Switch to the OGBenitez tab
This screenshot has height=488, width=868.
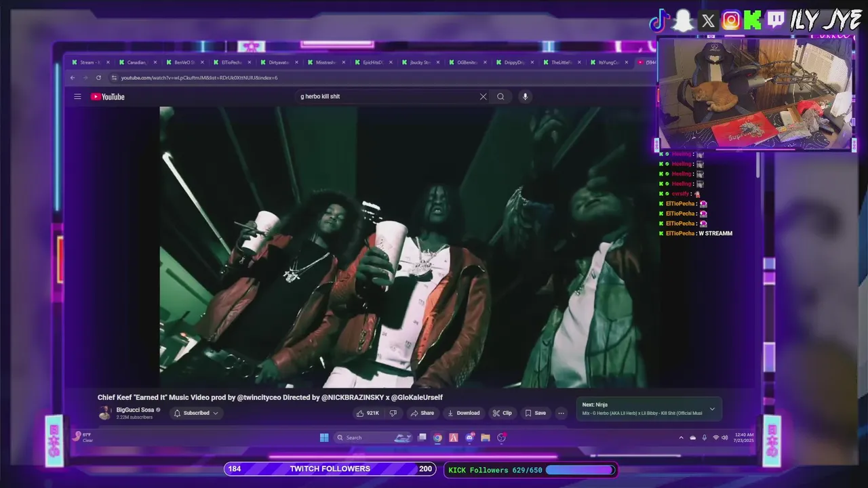[x=467, y=62]
